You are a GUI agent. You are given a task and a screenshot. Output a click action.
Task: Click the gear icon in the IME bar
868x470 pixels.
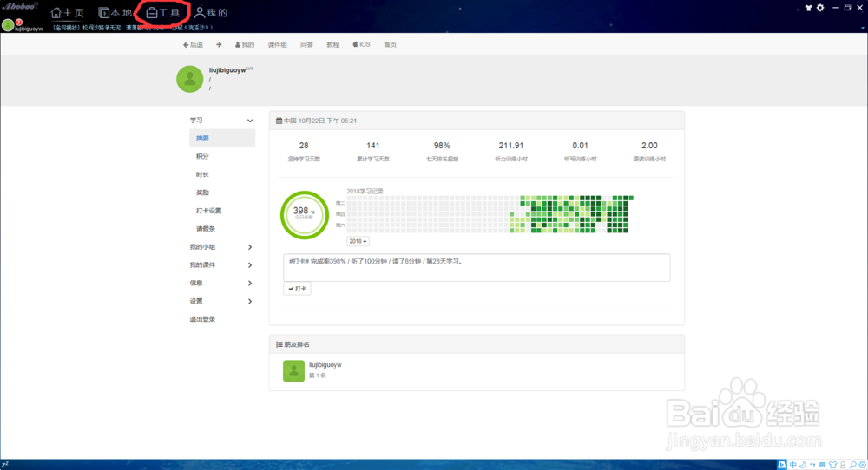pyautogui.click(x=863, y=465)
